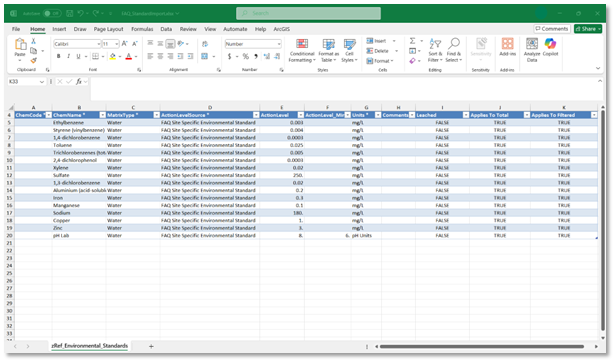
Task: Select the Ethylbenzene cell
Action: [79, 123]
